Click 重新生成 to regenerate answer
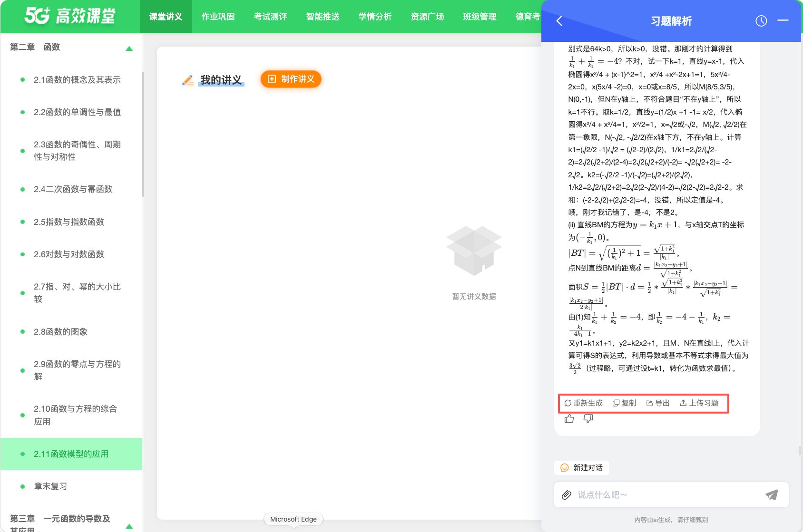The height and width of the screenshot is (532, 803). (583, 403)
